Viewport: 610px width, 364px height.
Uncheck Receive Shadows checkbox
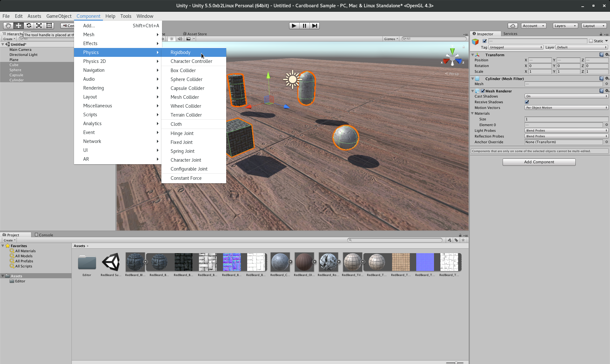pos(527,102)
